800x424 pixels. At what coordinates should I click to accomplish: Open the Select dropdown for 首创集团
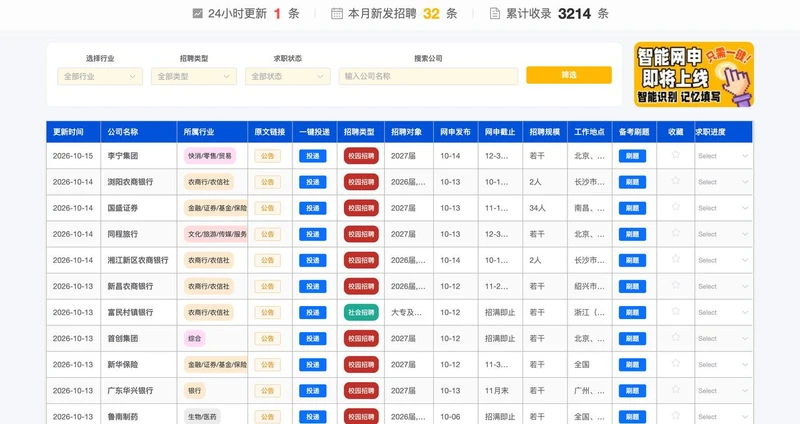pyautogui.click(x=723, y=339)
